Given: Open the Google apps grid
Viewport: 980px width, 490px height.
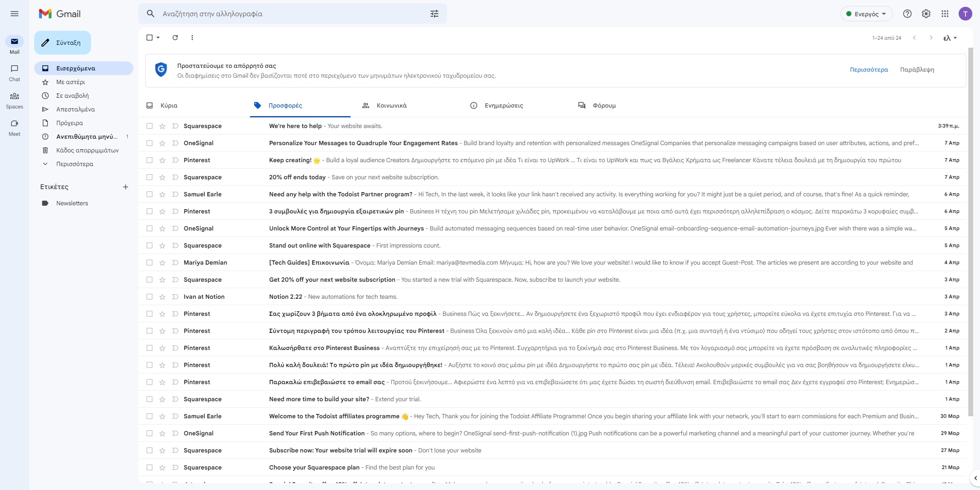Looking at the screenshot, I should click(945, 13).
